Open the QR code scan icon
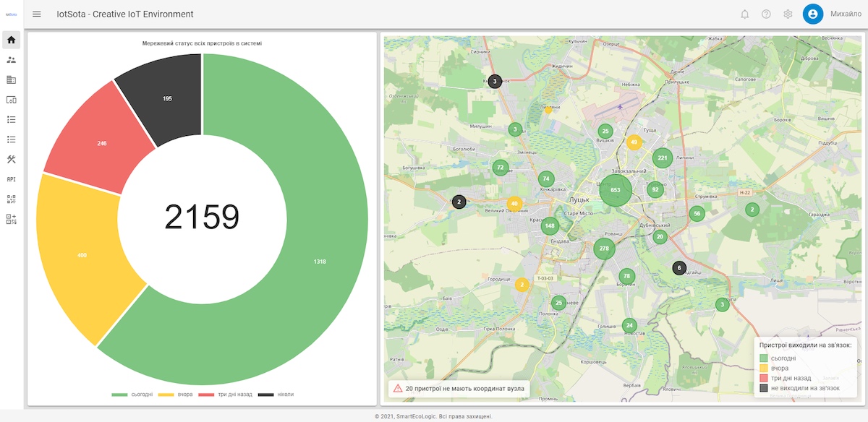This screenshot has width=868, height=422. (x=12, y=199)
